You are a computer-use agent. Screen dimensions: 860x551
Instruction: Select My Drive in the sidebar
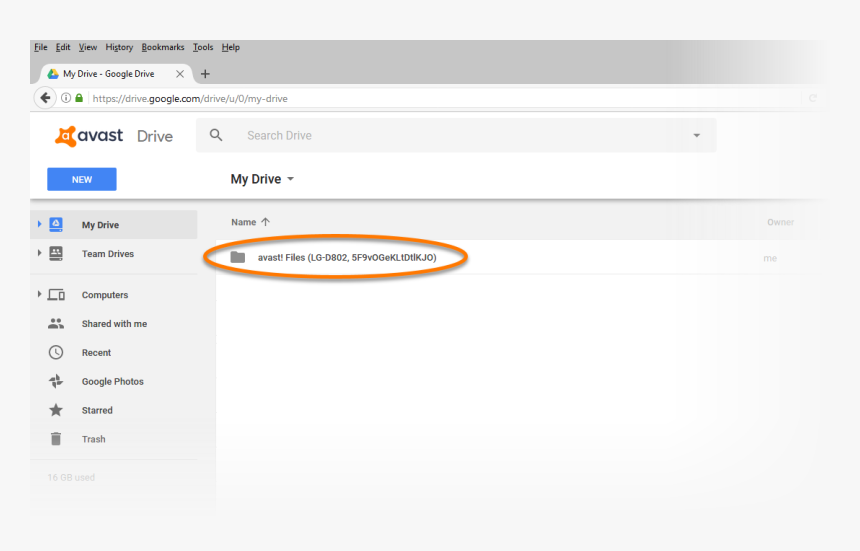point(114,224)
